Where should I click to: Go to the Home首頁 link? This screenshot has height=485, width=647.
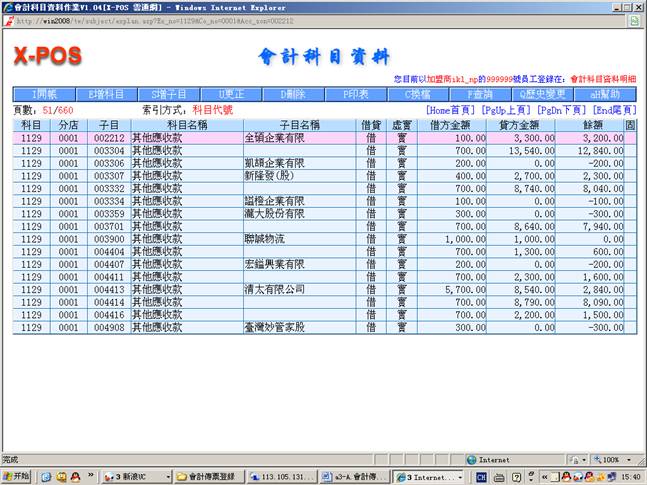(x=451, y=109)
